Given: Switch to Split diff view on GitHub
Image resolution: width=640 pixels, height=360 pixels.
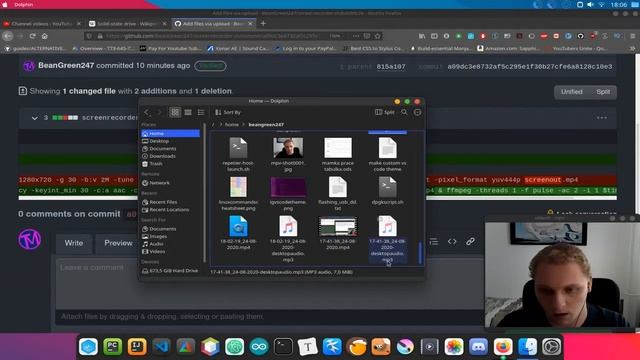Looking at the screenshot, I should point(603,92).
